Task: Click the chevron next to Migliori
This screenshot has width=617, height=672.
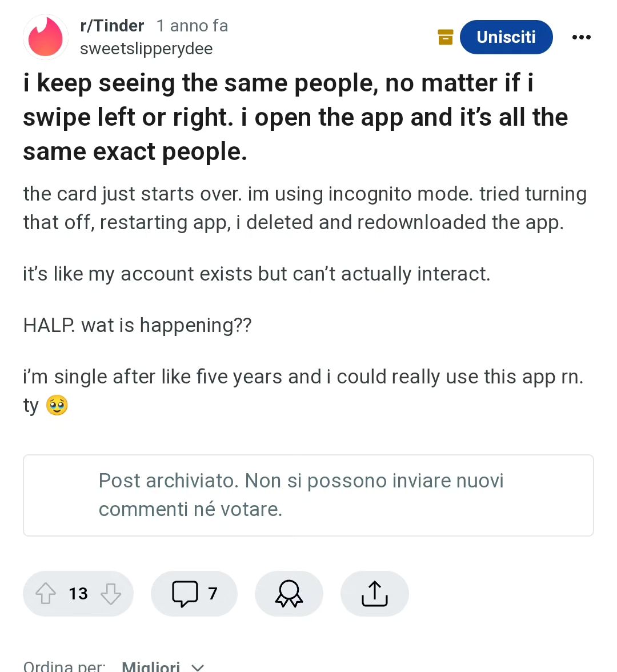Action: coord(197,667)
